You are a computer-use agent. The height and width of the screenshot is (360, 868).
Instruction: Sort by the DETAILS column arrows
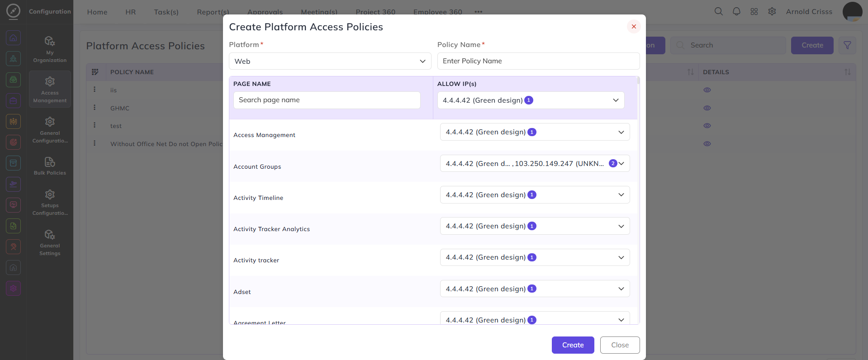coord(847,72)
